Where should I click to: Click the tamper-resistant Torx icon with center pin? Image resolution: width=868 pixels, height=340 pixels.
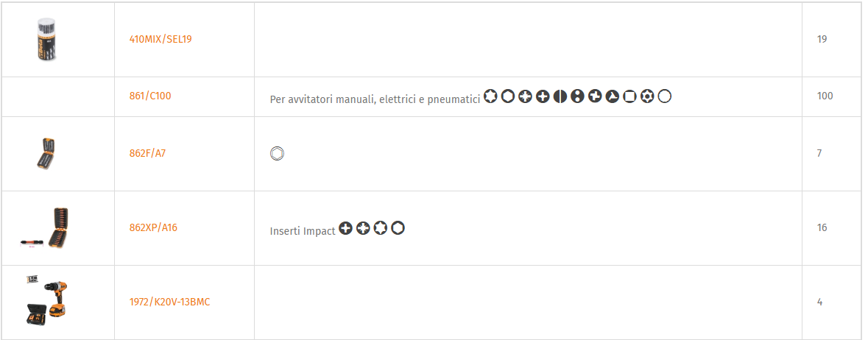647,96
